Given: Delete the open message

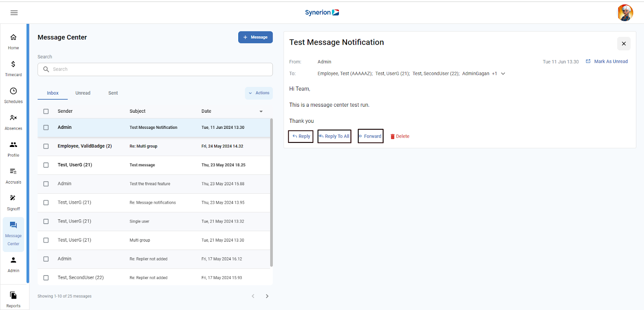Looking at the screenshot, I should pos(400,136).
